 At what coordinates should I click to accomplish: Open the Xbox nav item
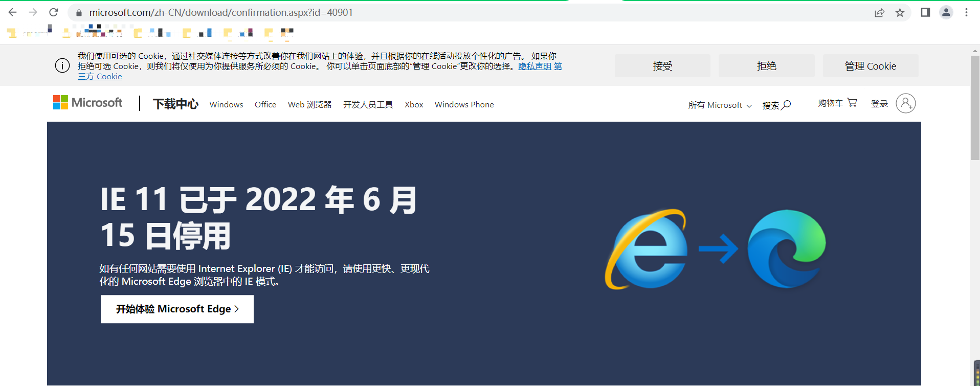click(414, 105)
